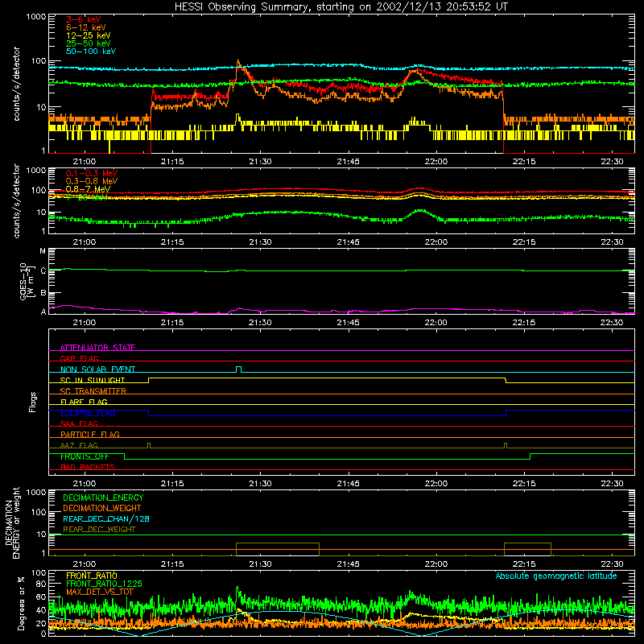Image resolution: width=644 pixels, height=644 pixels.
Task: Click the ATTENUATOR_STATE flag label
Action: point(97,348)
